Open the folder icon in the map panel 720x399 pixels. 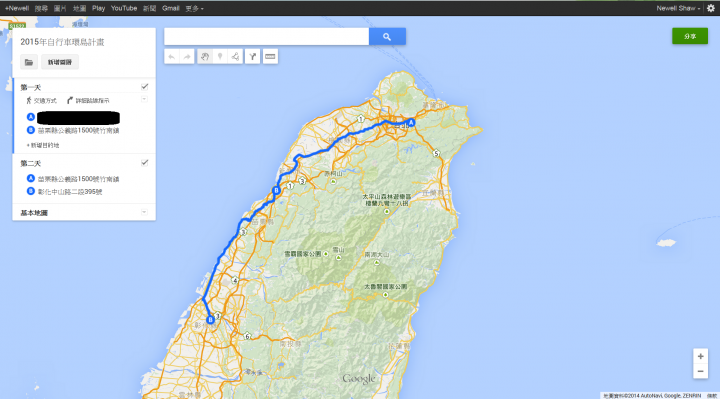pyautogui.click(x=29, y=62)
